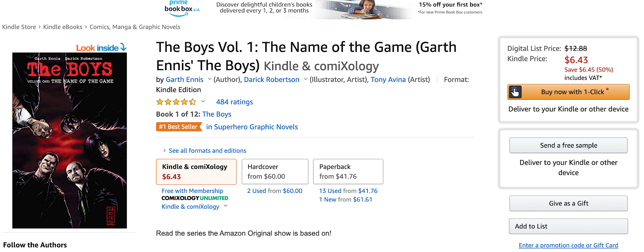The height and width of the screenshot is (252, 644).
Task: Expand the Garth Ennis author dropdown
Action: [x=210, y=79]
